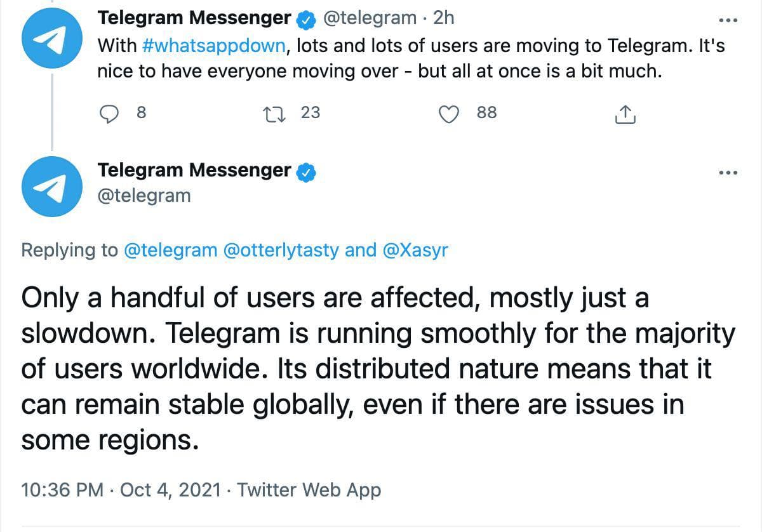The image size is (762, 532).
Task: Click @telegram in the Replying to line
Action: point(170,250)
